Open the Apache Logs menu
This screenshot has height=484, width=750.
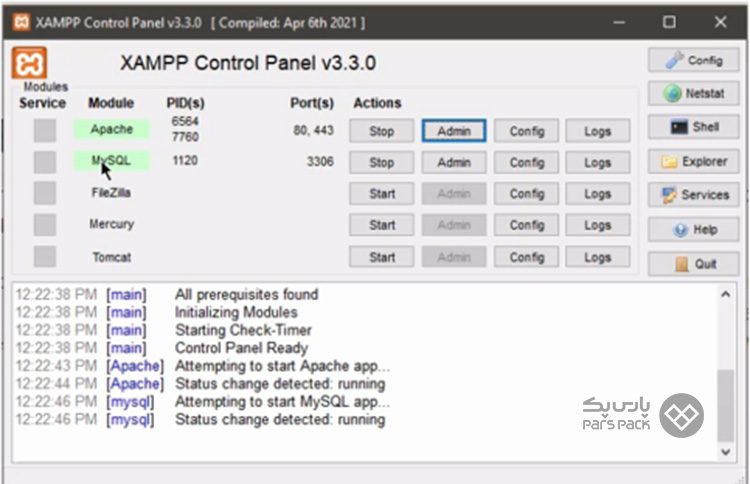pos(598,131)
